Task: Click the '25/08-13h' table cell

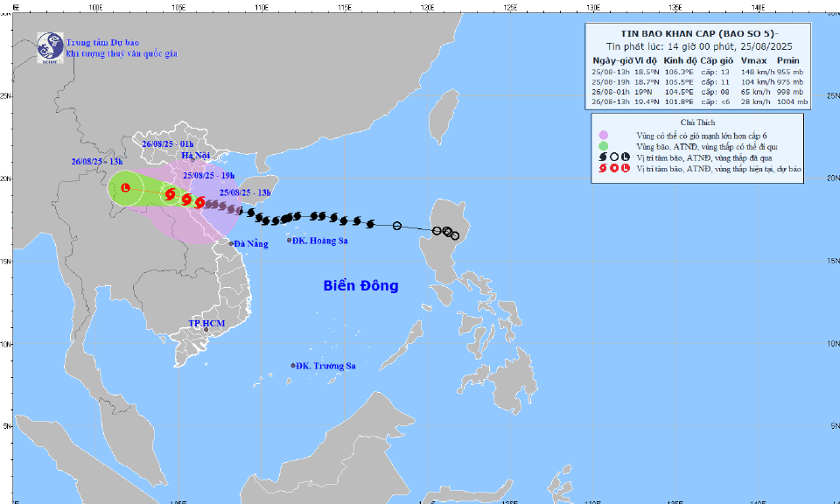Action: point(611,72)
